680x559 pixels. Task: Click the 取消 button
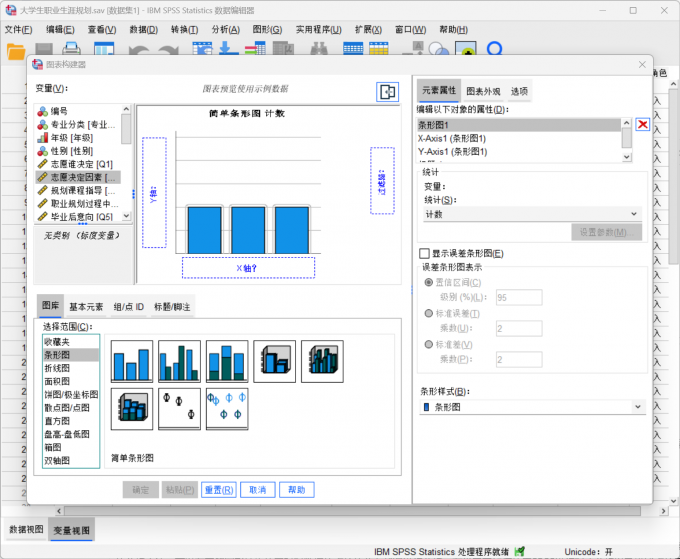click(x=258, y=490)
